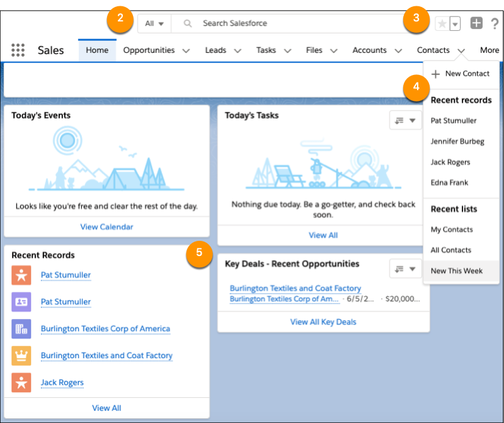Screen dimensions: 504x423
Task: Open Setup with the plus icon
Action: click(477, 23)
